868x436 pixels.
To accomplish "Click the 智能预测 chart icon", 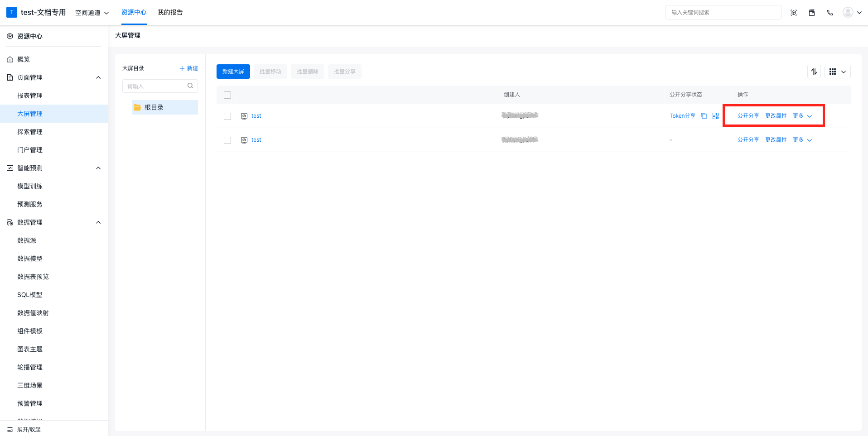I will (10, 168).
